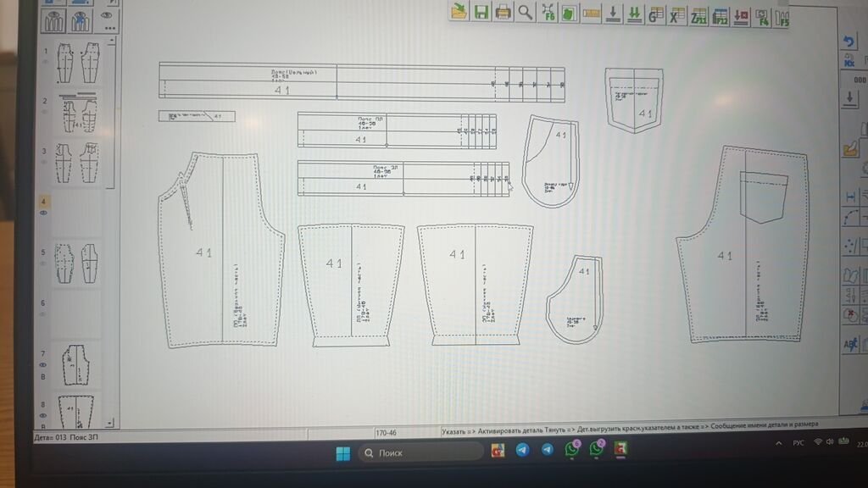Select the back shorts piece with pocket
Screen dimensions: 868x488
pyautogui.click(x=743, y=244)
